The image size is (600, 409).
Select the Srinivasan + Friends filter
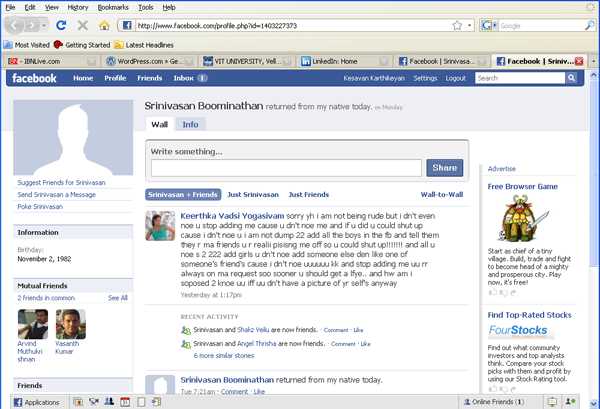[x=183, y=194]
